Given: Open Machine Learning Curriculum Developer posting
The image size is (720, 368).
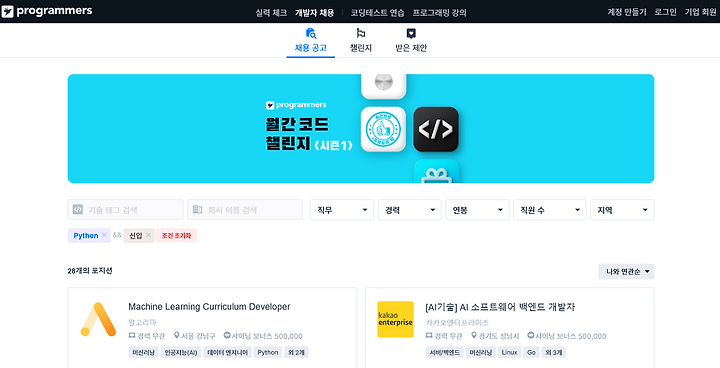Looking at the screenshot, I should pos(209,306).
